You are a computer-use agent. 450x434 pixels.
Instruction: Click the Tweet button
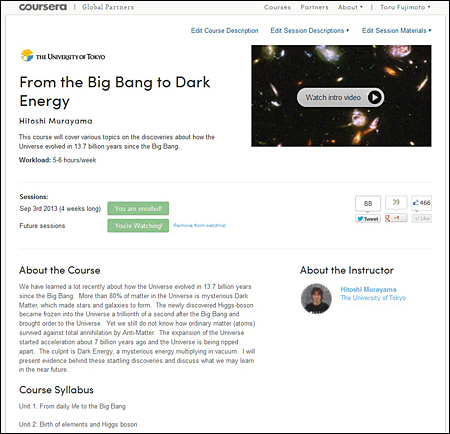[368, 219]
